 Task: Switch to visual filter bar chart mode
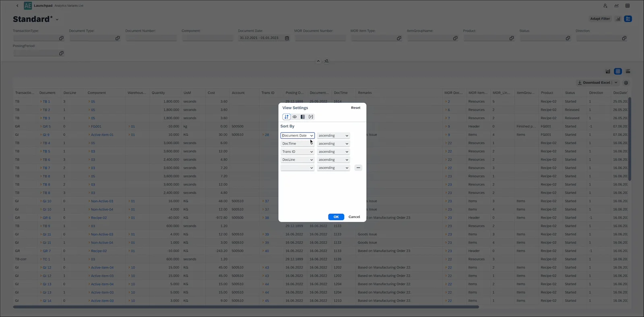618,19
